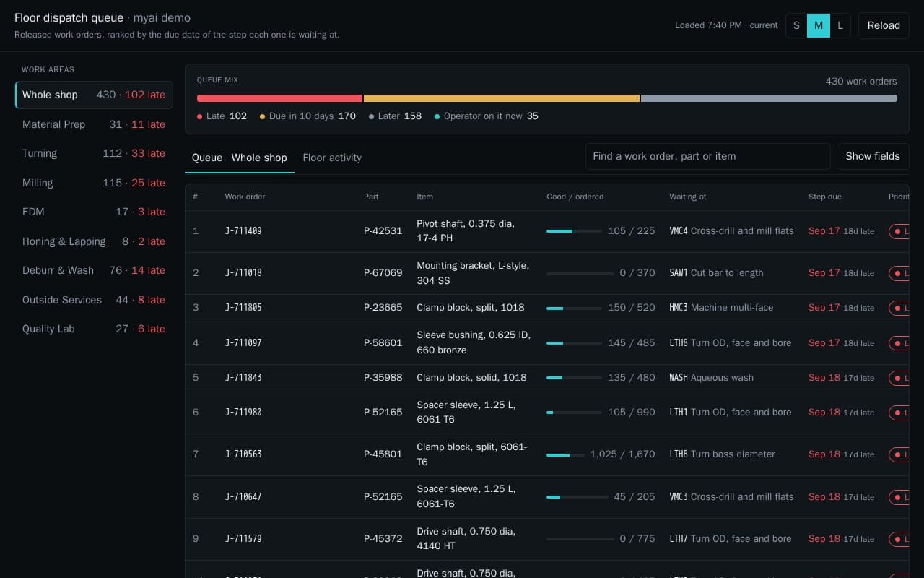Click the yellow segment of queue mix bar
924x578 pixels.
[x=502, y=98]
